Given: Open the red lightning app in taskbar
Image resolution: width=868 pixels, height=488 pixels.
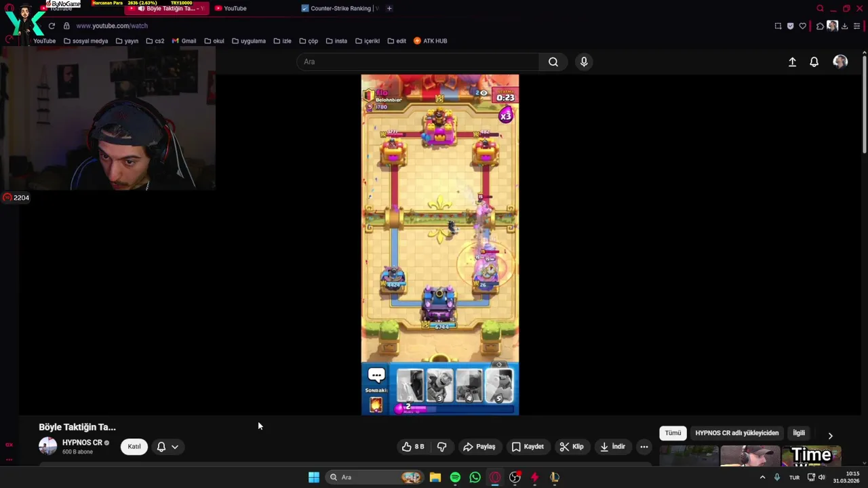Looking at the screenshot, I should pyautogui.click(x=534, y=477).
